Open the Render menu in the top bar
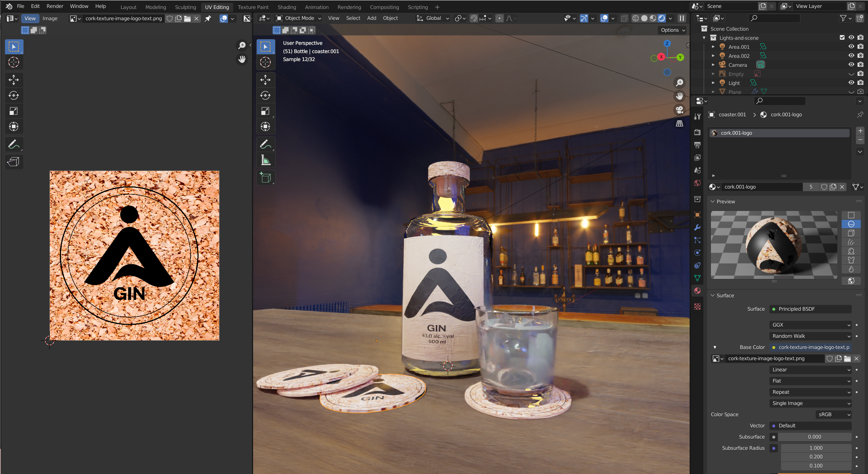The width and height of the screenshot is (868, 474). coord(55,6)
